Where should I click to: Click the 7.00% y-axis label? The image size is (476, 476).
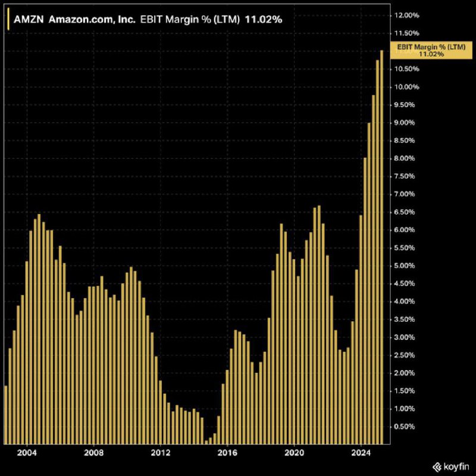(x=405, y=194)
